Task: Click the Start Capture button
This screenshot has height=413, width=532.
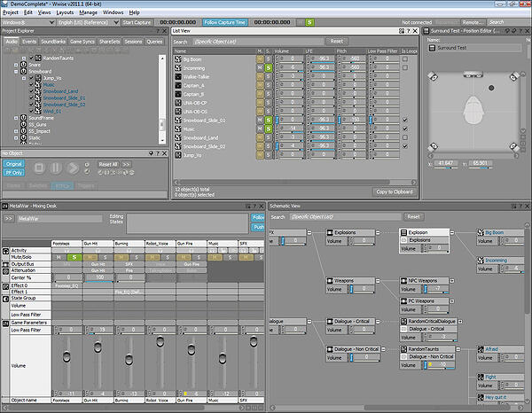Action: pos(137,22)
